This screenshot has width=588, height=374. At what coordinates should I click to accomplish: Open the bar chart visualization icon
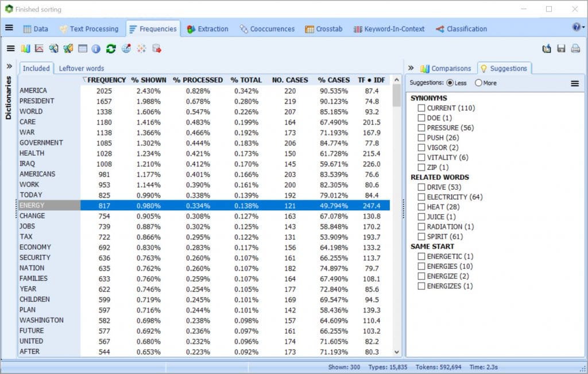(x=25, y=49)
